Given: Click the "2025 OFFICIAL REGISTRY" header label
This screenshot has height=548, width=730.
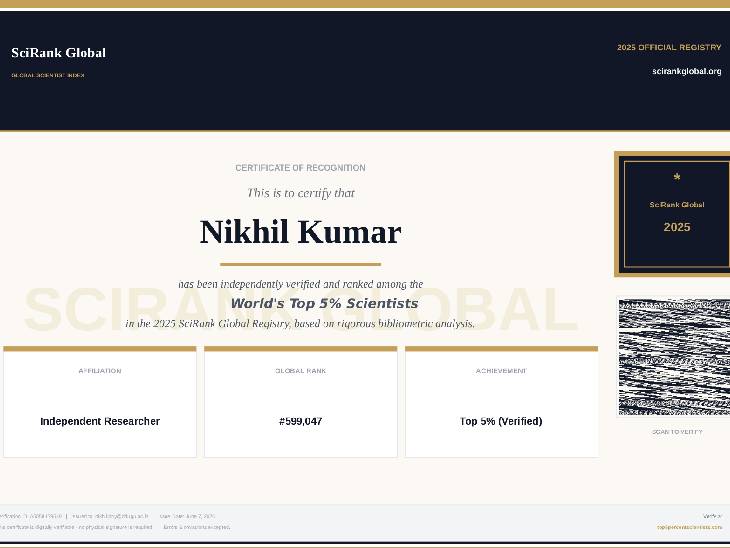Looking at the screenshot, I should 669,47.
